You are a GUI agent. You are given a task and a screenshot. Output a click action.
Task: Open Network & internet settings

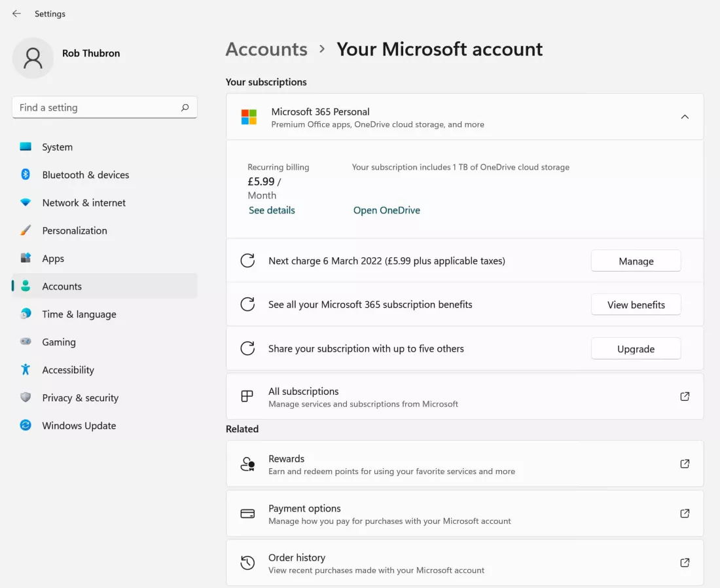coord(84,203)
